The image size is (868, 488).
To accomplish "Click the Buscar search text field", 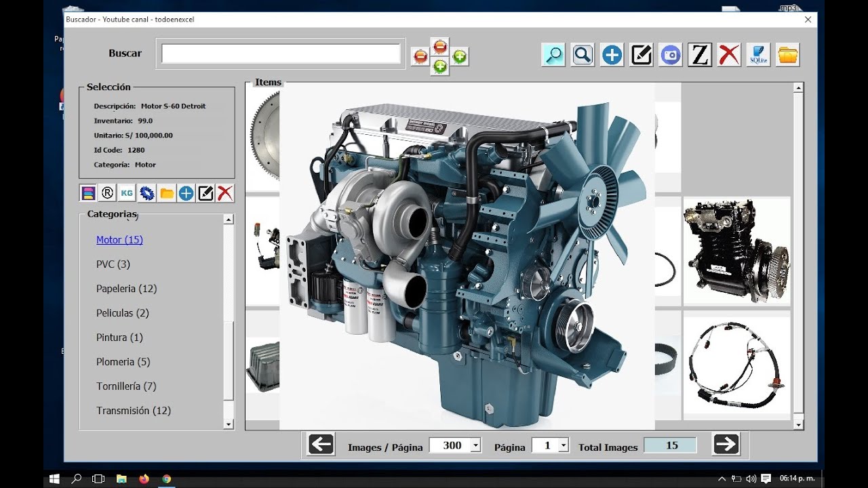I will 281,54.
